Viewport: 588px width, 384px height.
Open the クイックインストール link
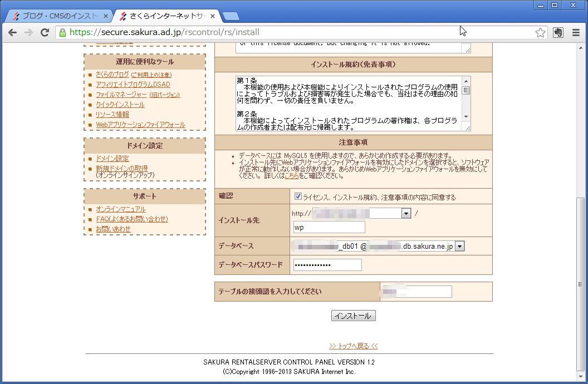pos(120,105)
